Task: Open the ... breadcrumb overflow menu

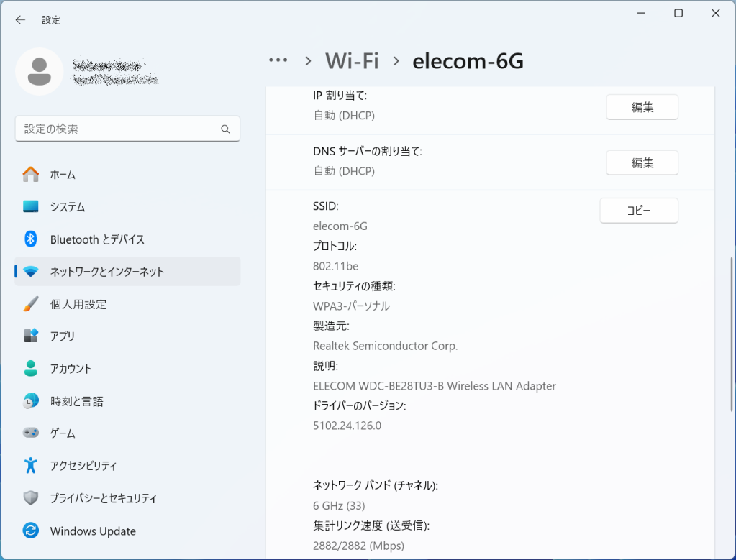Action: click(278, 60)
